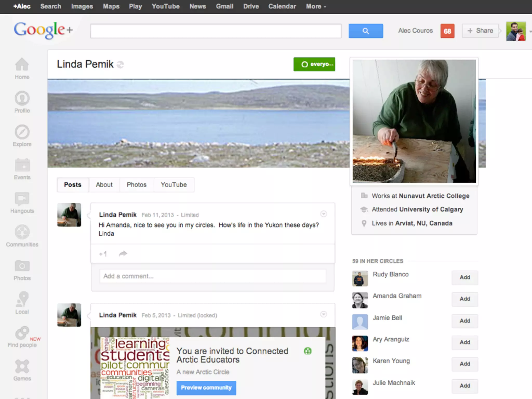
Task: Open the red 68 notifications counter
Action: (447, 31)
